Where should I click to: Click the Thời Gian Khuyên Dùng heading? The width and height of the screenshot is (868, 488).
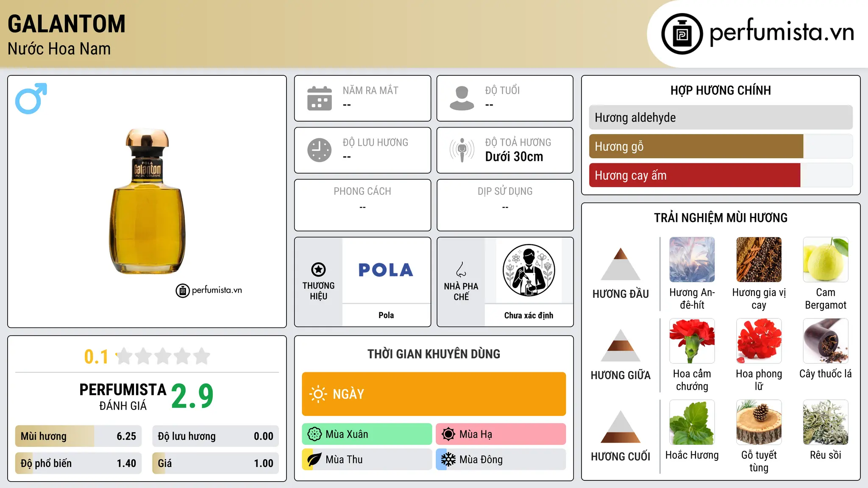tap(434, 354)
